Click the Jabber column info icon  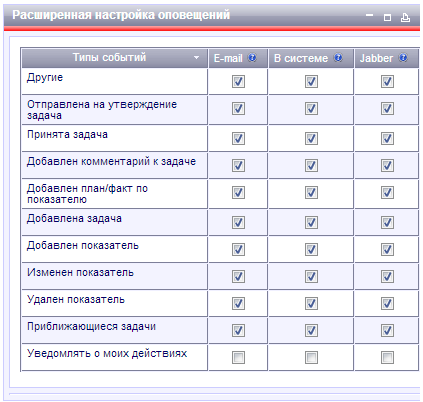403,58
